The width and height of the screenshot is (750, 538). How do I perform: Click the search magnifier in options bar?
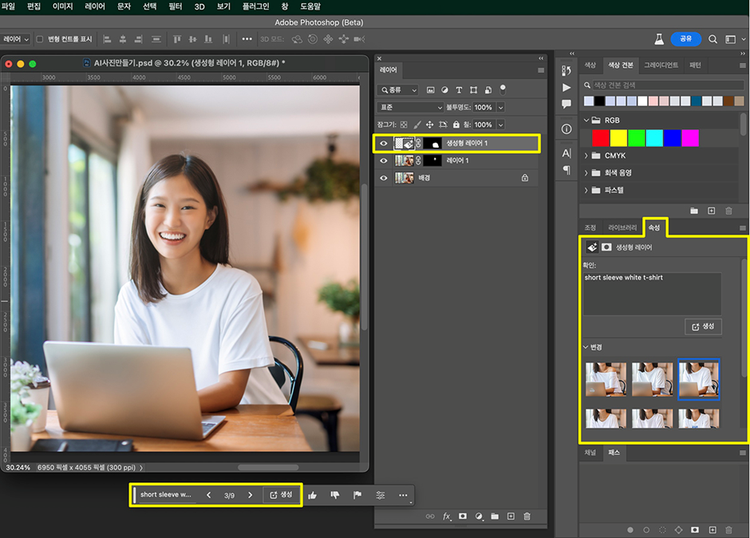[x=713, y=39]
